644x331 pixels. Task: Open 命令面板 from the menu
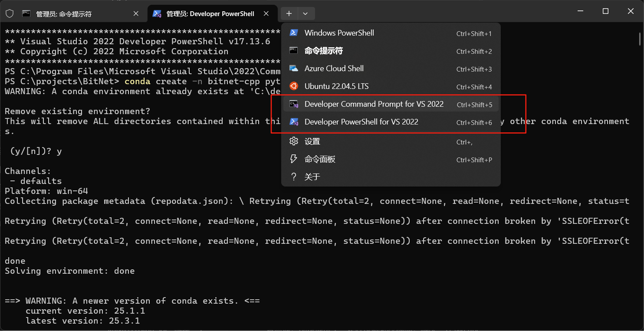point(391,159)
